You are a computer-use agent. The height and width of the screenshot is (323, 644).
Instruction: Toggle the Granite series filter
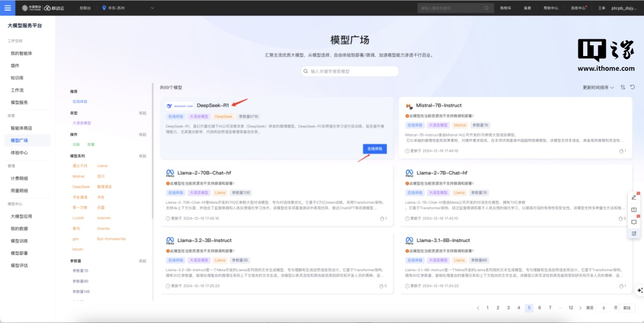coord(103,228)
